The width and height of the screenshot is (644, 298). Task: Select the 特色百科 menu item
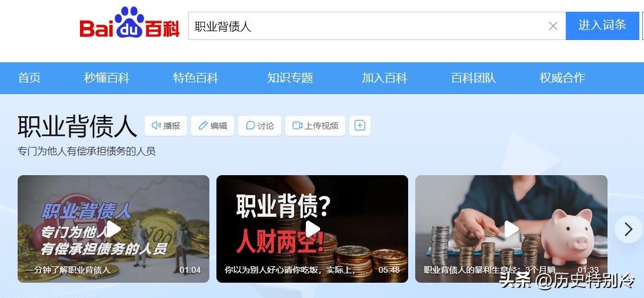(195, 78)
